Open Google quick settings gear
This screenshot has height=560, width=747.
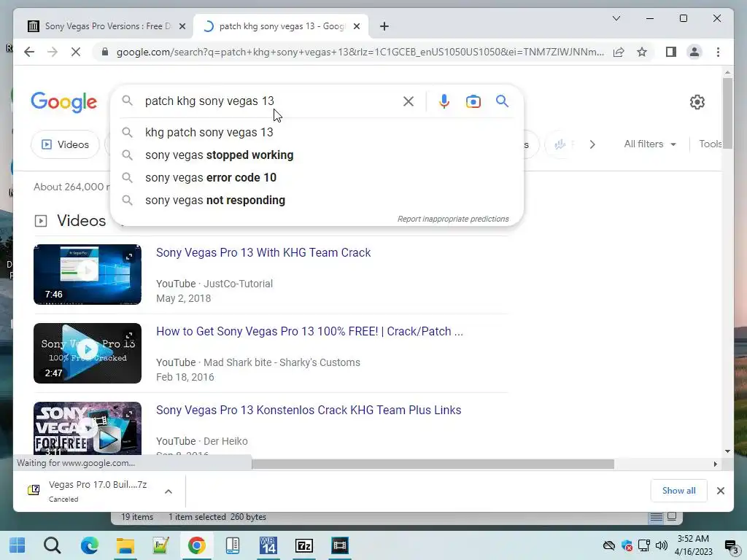pos(697,102)
